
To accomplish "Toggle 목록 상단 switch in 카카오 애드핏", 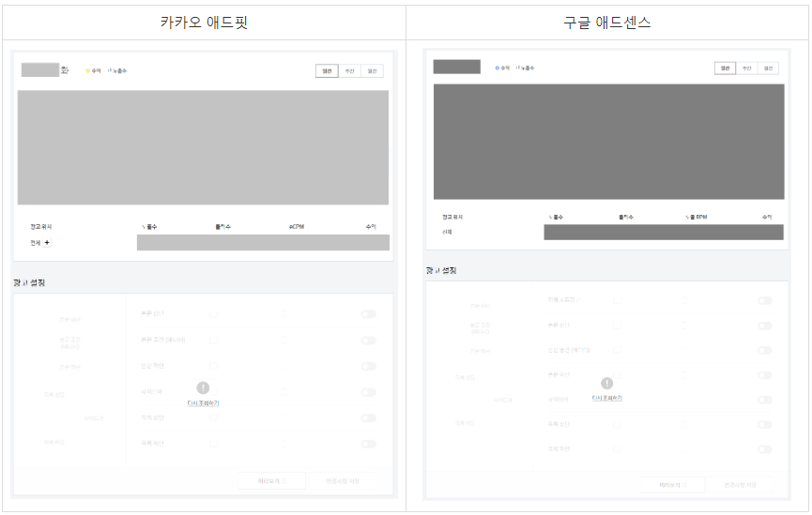I will click(369, 417).
